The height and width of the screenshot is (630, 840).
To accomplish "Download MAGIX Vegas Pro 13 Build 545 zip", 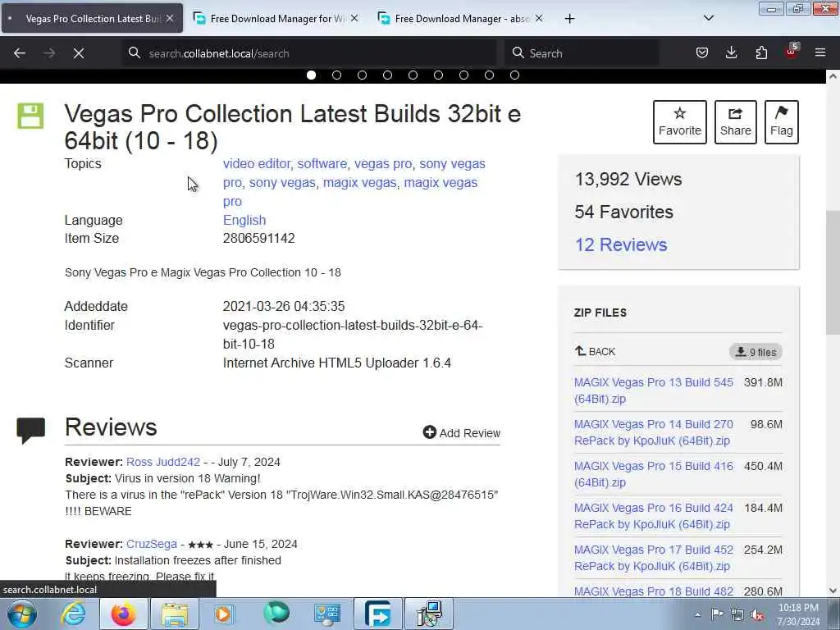I will [x=654, y=390].
